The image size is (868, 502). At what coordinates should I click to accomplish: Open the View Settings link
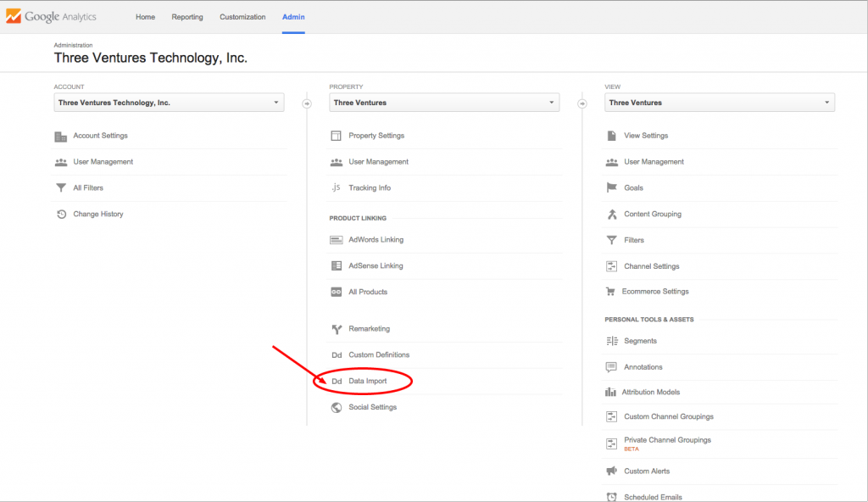[x=646, y=136]
